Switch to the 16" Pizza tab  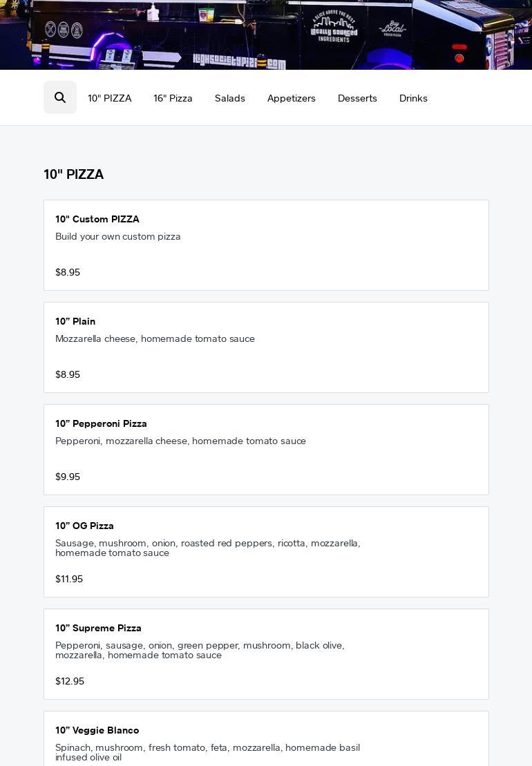(173, 98)
